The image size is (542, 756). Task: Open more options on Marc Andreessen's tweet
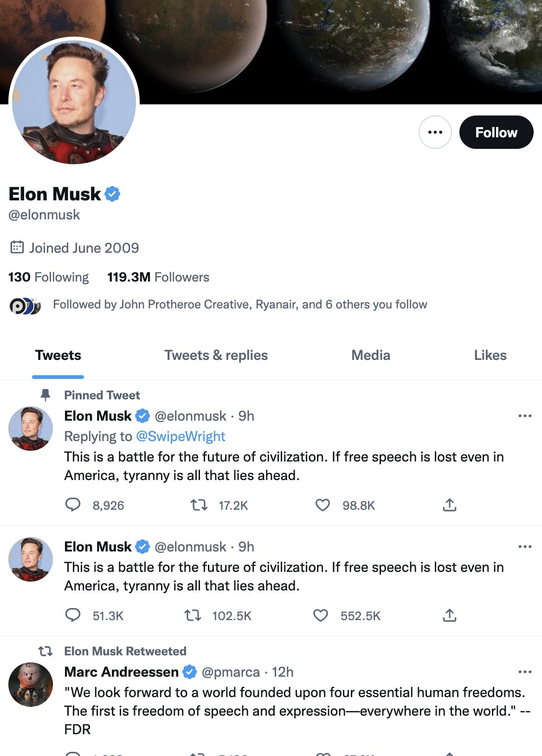(525, 672)
